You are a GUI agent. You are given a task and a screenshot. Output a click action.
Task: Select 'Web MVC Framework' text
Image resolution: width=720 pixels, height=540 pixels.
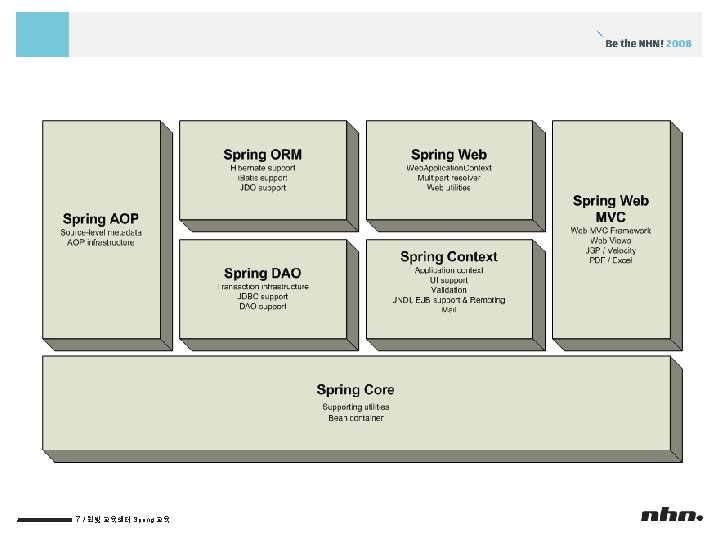coord(611,231)
